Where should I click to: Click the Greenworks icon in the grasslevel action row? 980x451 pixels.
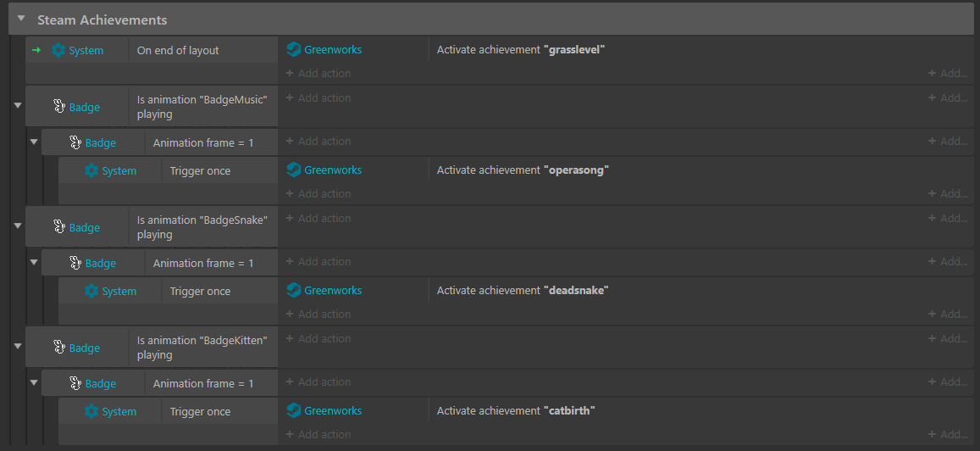click(x=293, y=49)
